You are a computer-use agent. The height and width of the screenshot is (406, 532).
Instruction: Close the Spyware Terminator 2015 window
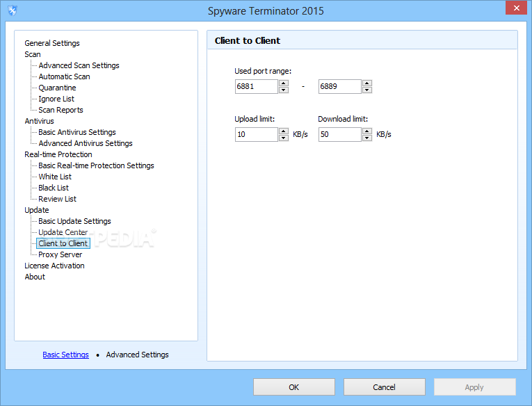click(516, 8)
